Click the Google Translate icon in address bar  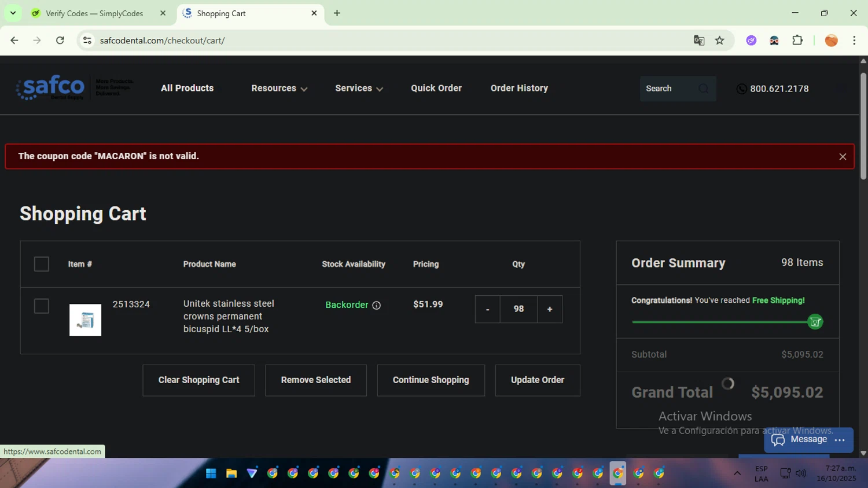point(699,41)
